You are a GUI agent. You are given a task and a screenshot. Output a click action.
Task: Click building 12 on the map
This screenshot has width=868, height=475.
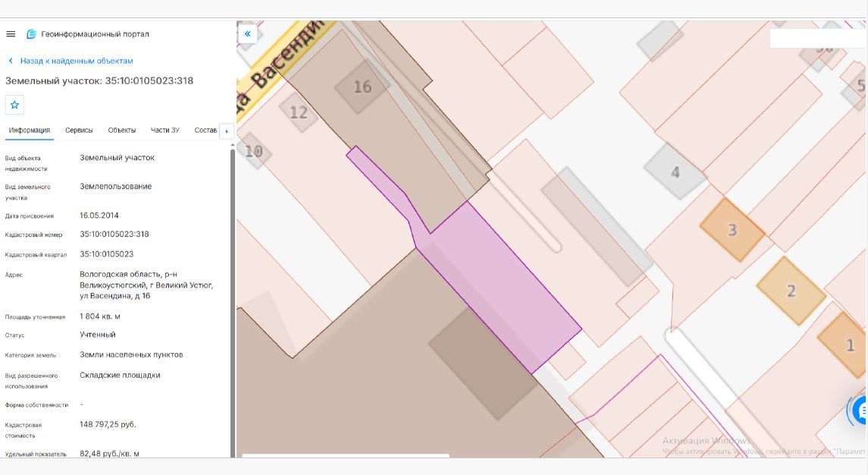pyautogui.click(x=299, y=112)
